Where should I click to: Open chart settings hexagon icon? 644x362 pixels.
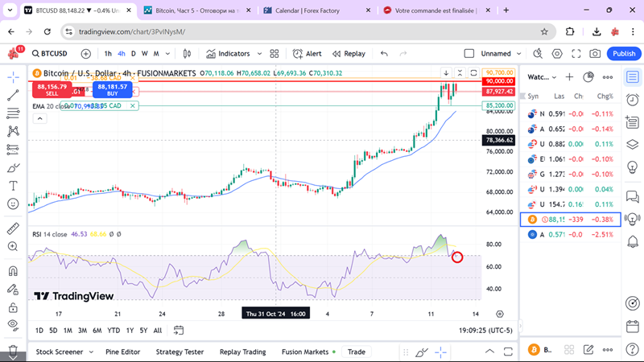(x=557, y=54)
